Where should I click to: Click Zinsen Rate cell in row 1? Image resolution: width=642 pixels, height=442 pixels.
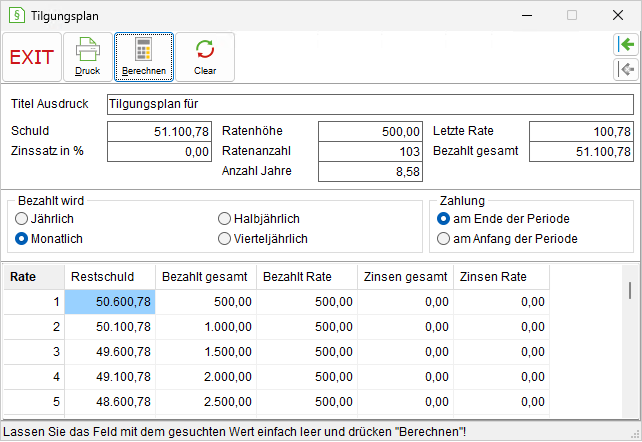click(x=501, y=302)
